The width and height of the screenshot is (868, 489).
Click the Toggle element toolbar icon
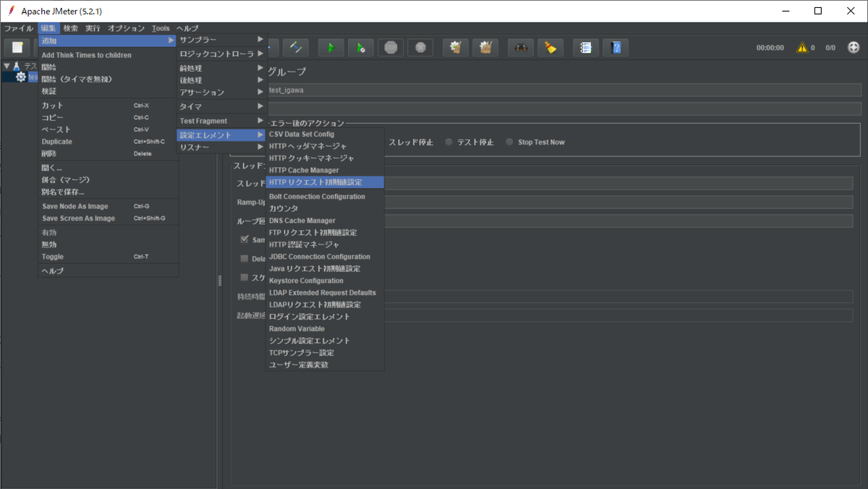(x=296, y=48)
